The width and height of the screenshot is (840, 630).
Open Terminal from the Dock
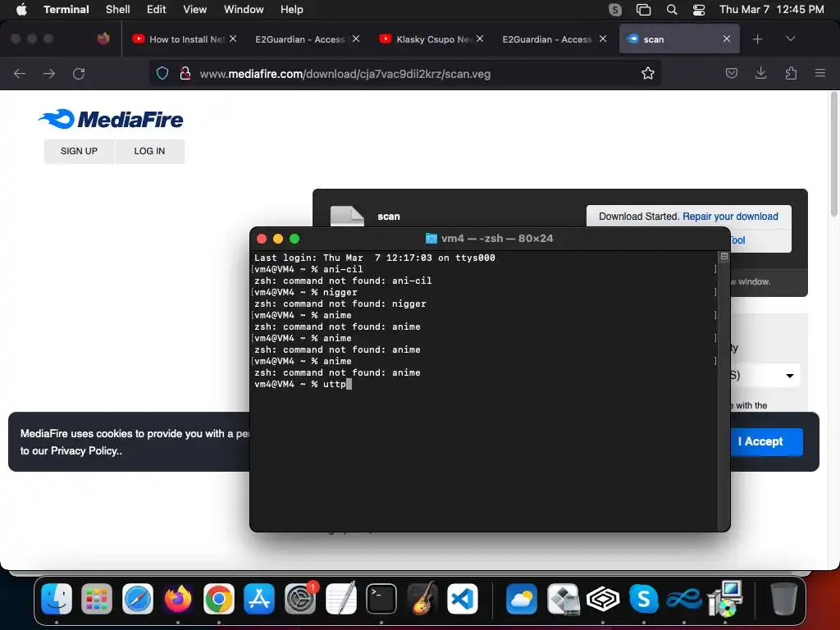[x=381, y=598]
